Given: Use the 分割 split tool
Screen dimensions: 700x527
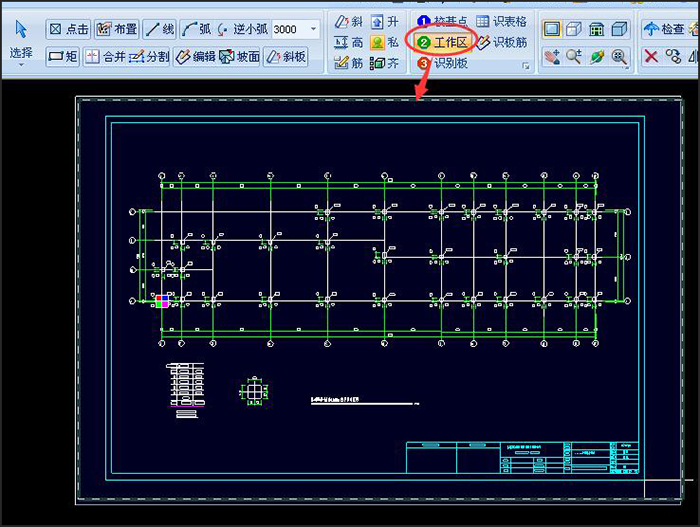Looking at the screenshot, I should [x=150, y=57].
